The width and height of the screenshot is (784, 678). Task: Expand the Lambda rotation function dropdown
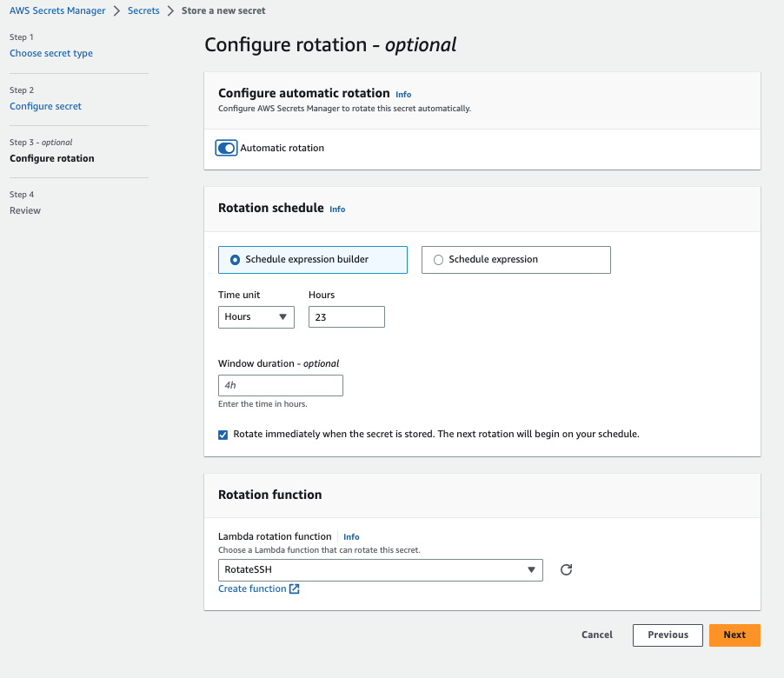(380, 570)
